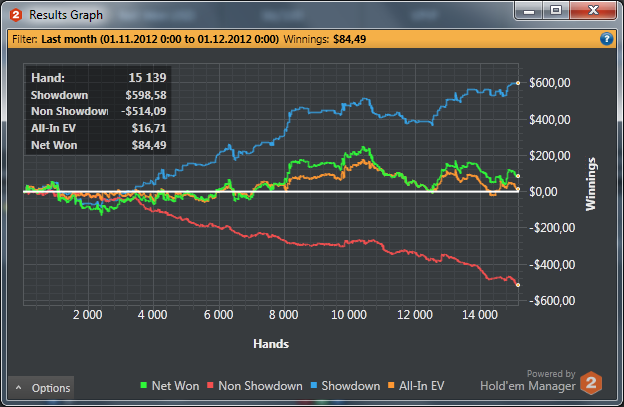Toggle the Non Showdown legend entry

[x=255, y=386]
